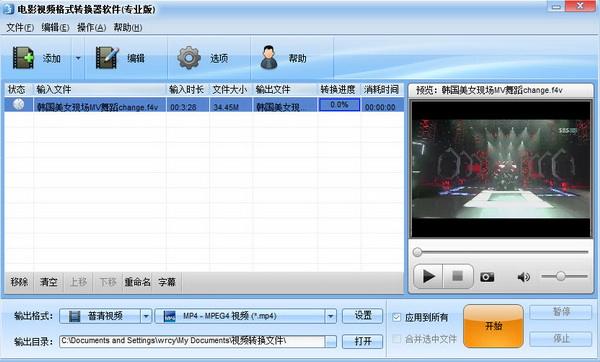Click the 上移 (move up) button
Image resolution: width=600 pixels, height=362 pixels.
coord(78,282)
